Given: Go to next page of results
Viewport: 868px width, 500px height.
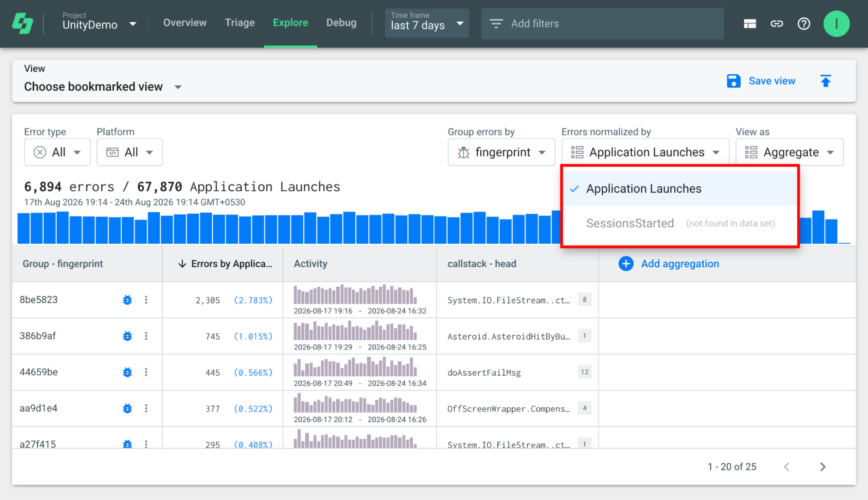Looking at the screenshot, I should [823, 467].
